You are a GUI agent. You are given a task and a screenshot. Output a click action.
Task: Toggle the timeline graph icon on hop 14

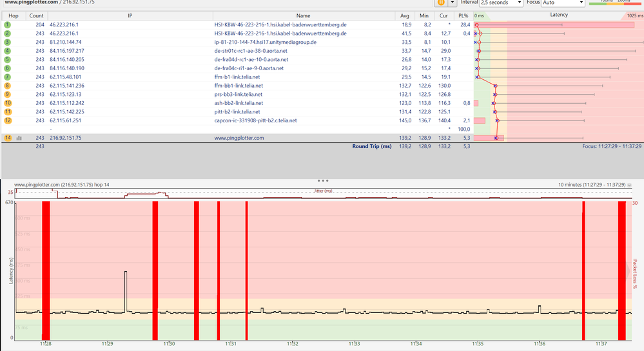pyautogui.click(x=19, y=138)
